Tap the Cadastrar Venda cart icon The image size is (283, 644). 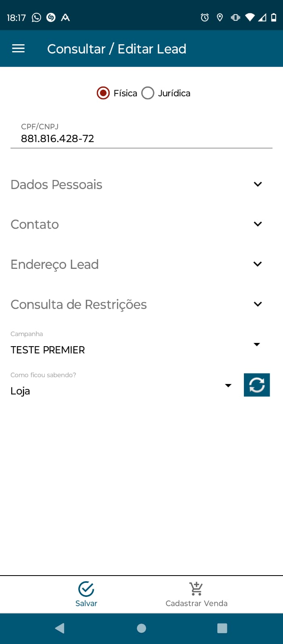[196, 589]
